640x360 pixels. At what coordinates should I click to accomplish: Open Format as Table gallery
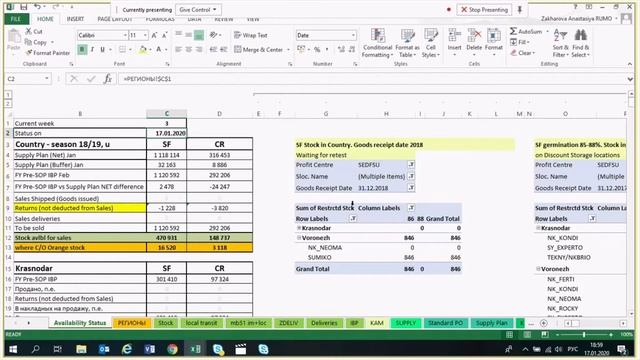[407, 43]
